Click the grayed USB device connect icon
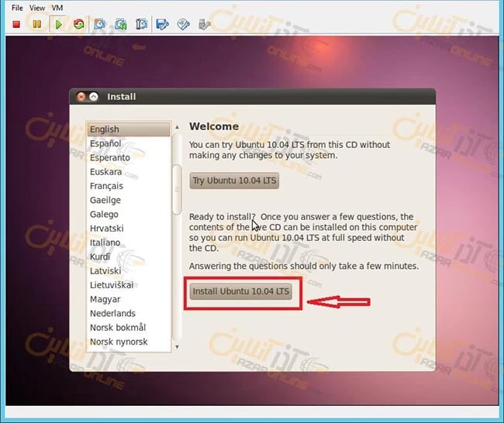Image resolution: width=504 pixels, height=423 pixels. (x=204, y=25)
